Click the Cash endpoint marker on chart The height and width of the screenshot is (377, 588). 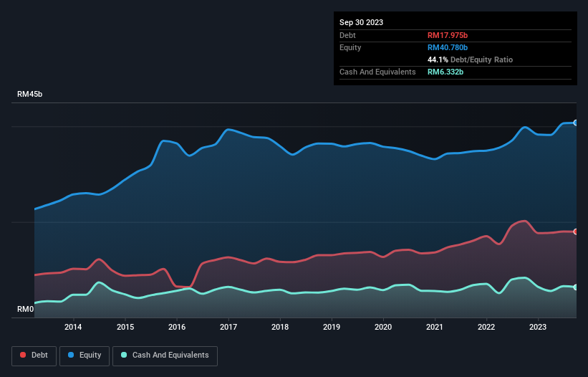[x=576, y=287]
